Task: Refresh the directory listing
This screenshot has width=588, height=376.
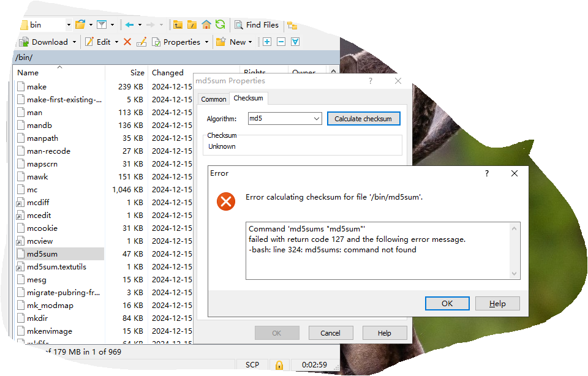Action: point(221,24)
